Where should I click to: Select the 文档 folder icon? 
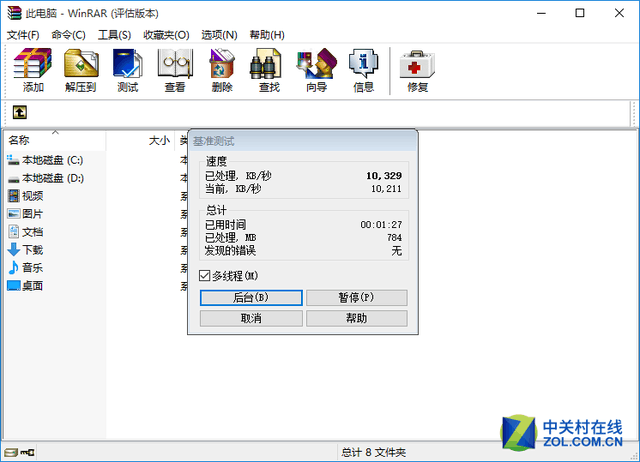point(13,232)
